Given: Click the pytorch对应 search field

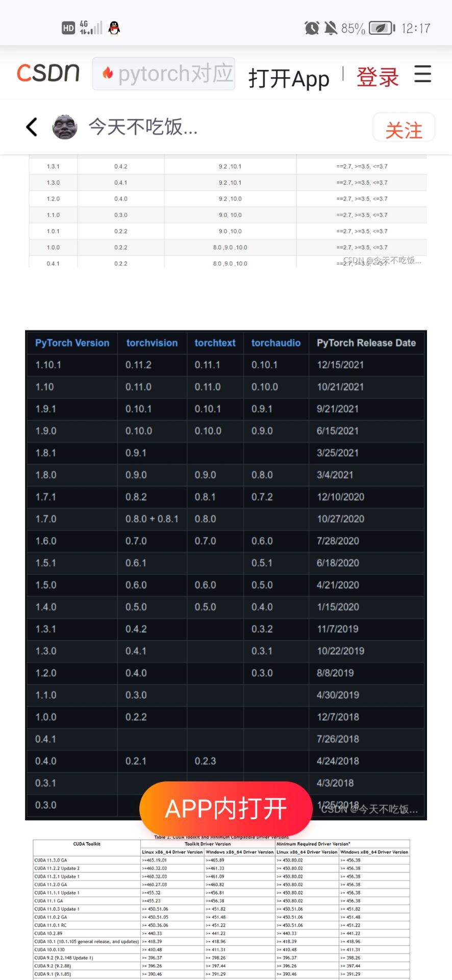Looking at the screenshot, I should click(164, 73).
